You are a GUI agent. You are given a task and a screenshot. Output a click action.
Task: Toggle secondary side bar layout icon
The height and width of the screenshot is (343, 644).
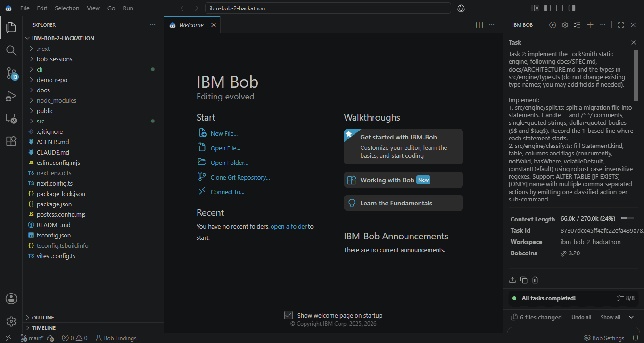572,8
